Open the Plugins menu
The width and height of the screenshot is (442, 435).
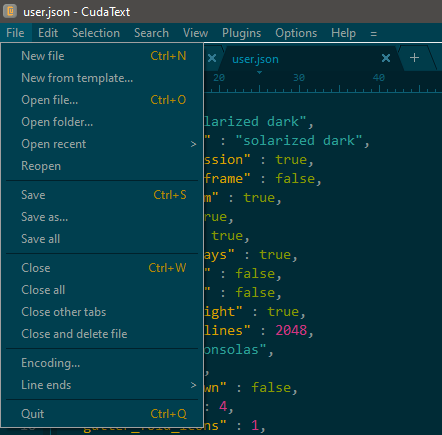pyautogui.click(x=242, y=33)
